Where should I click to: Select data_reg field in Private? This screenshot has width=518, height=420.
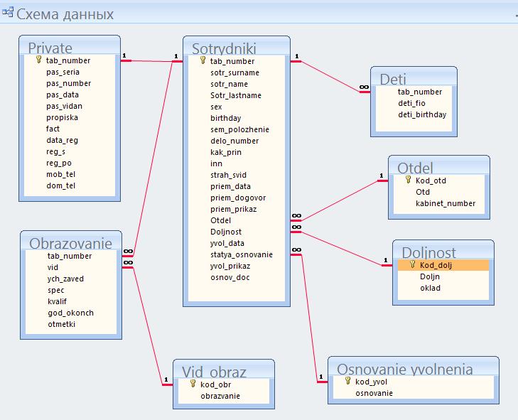click(x=62, y=141)
